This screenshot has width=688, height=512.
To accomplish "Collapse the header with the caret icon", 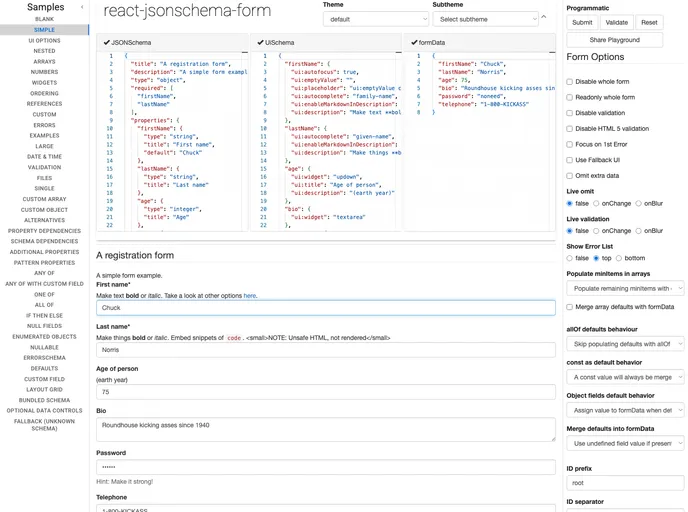I will (x=544, y=17).
